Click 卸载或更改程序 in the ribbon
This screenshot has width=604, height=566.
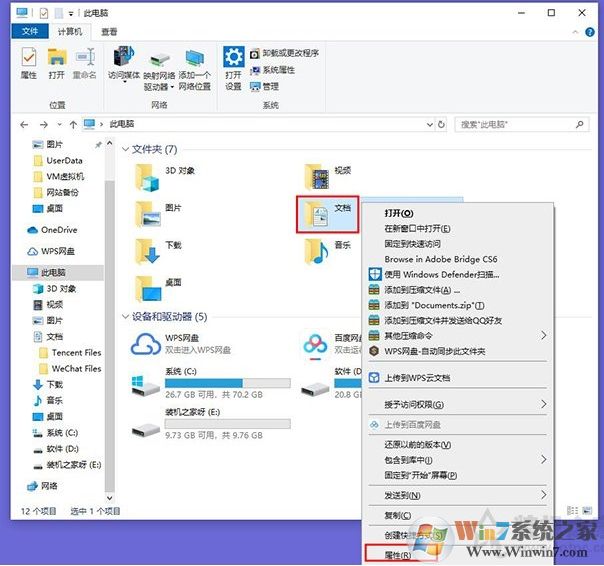[284, 53]
